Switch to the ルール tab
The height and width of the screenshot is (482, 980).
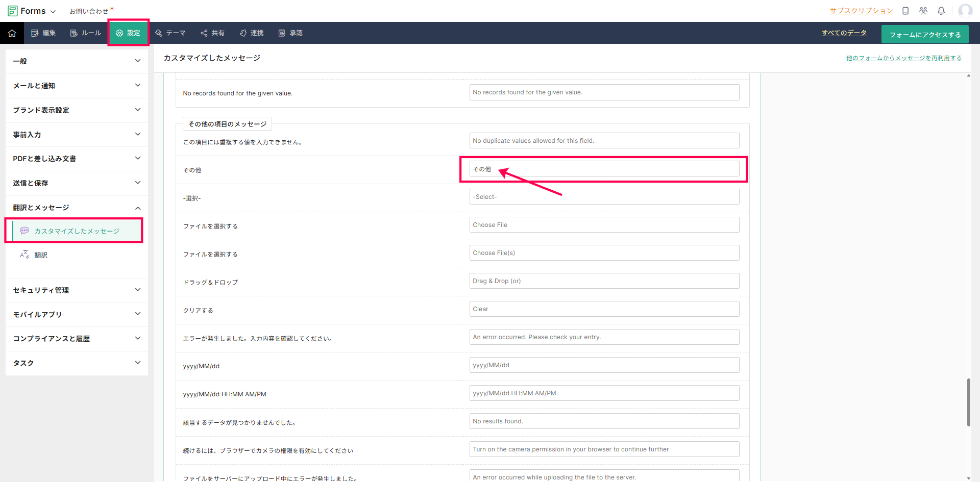pos(86,33)
